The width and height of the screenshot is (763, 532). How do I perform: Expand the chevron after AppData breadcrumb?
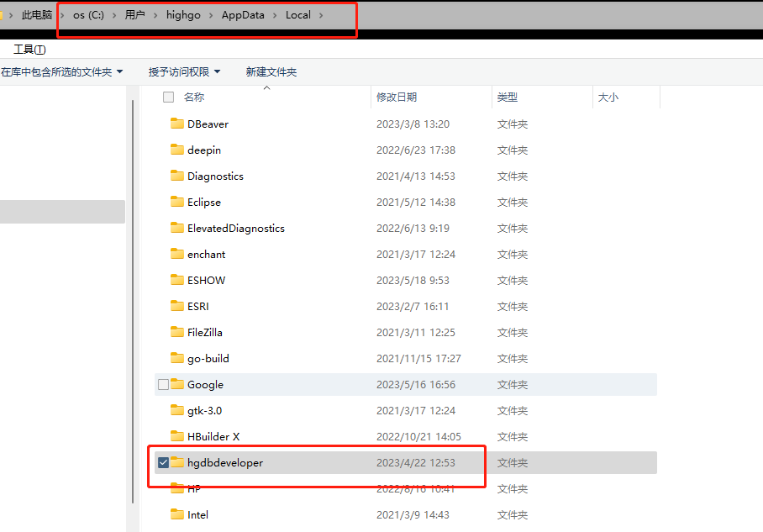275,15
